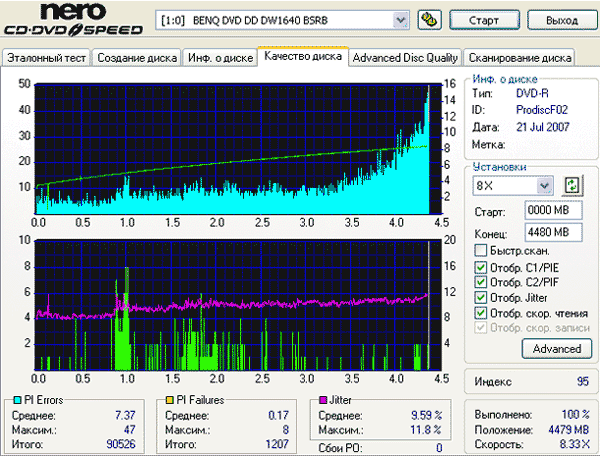Open the BENQ DVD drive selection dropdown
600x456 pixels.
click(x=401, y=20)
